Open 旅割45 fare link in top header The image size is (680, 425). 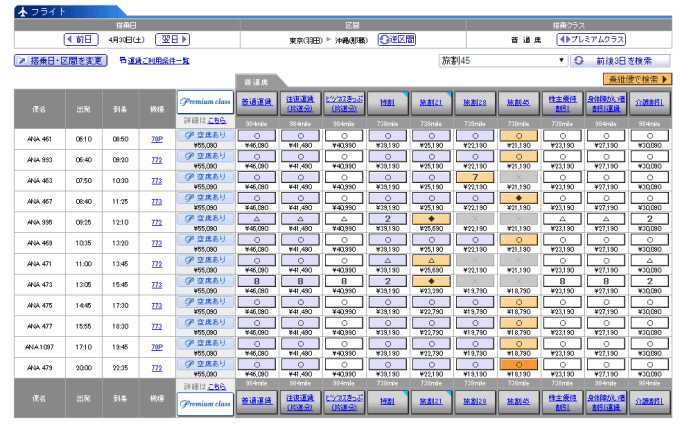pos(519,102)
